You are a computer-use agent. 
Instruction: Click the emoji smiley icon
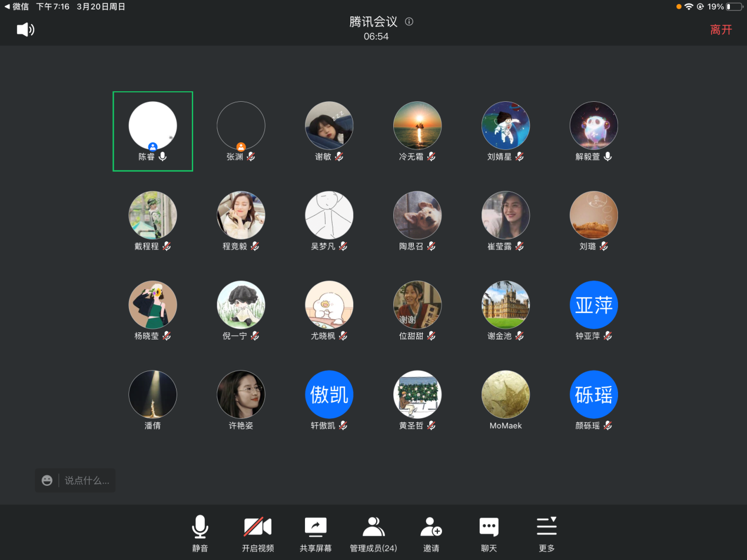(x=47, y=481)
